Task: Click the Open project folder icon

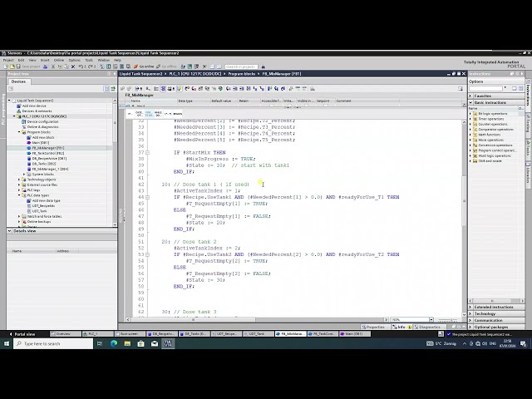Action: click(12, 66)
